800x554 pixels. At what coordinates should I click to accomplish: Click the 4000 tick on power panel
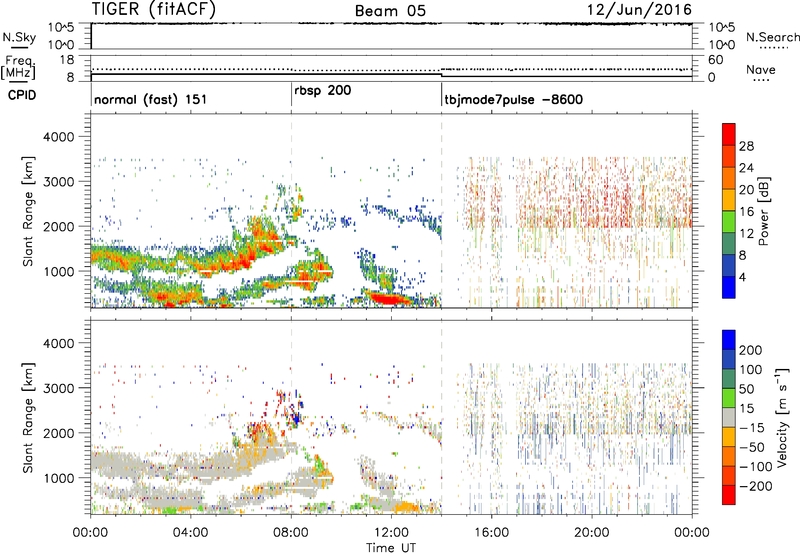[58, 137]
